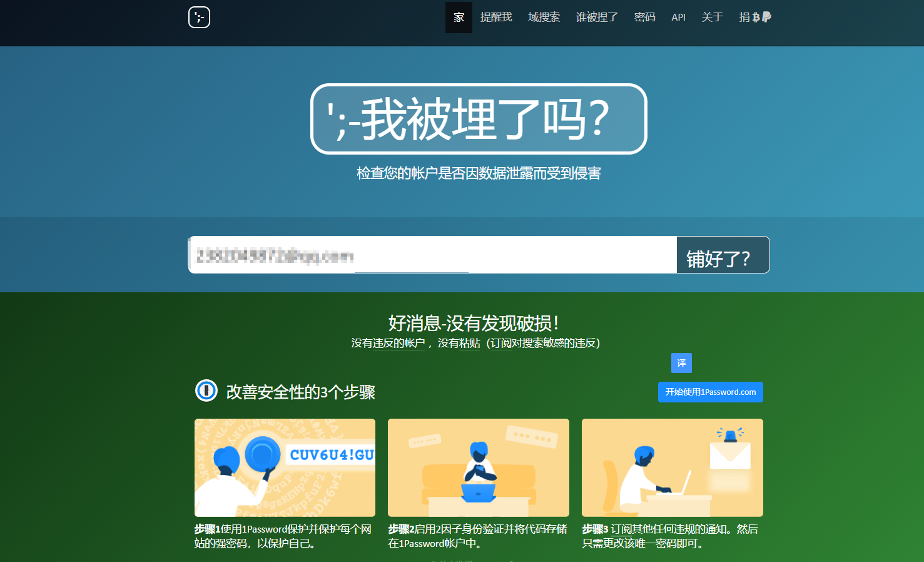Click 开始使用1Password.com button
The height and width of the screenshot is (562, 924).
(x=710, y=392)
